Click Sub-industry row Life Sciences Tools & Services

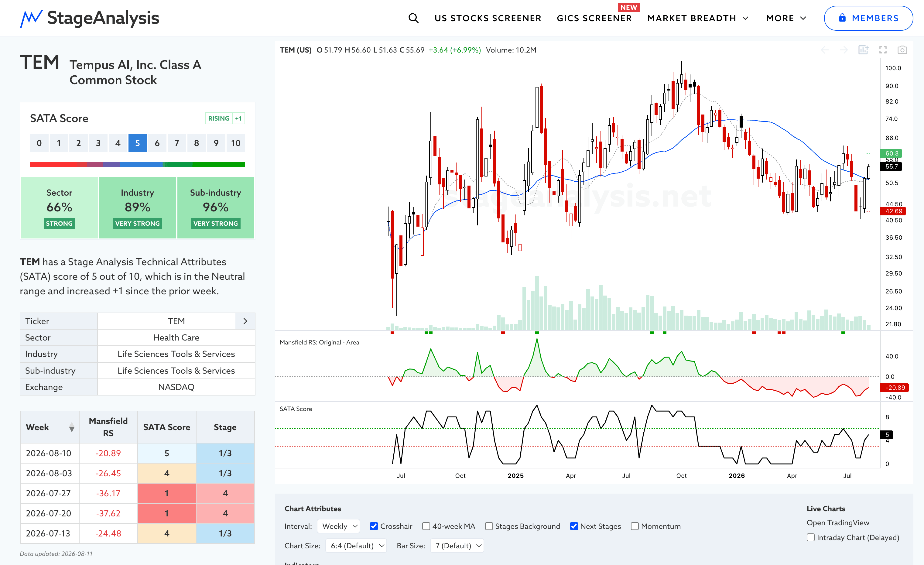(176, 371)
